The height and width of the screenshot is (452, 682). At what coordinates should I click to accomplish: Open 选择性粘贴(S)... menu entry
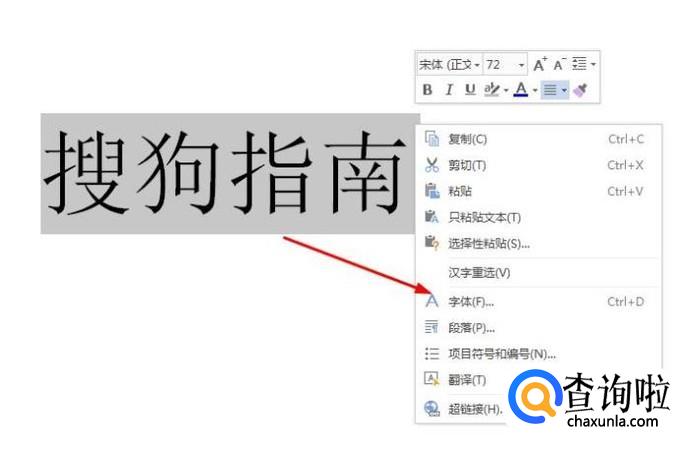coord(538,244)
